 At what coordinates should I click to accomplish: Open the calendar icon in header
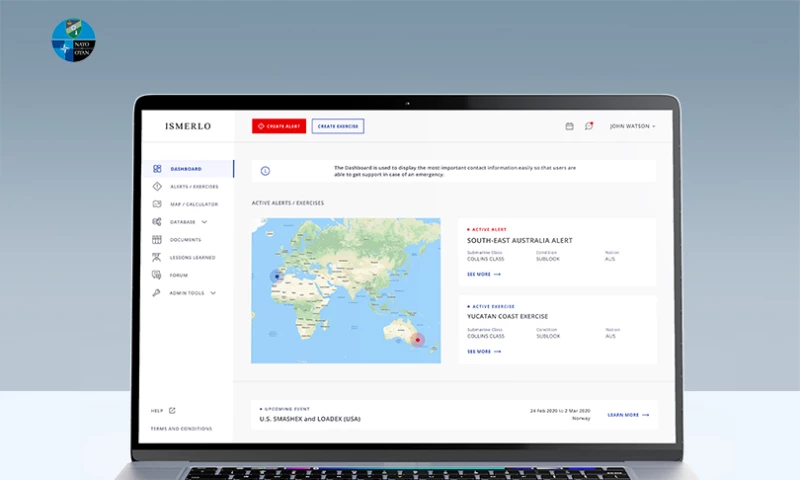(569, 126)
